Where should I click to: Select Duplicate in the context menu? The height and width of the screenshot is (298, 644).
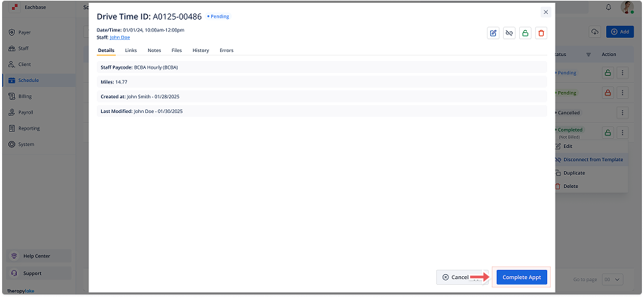click(x=591, y=172)
